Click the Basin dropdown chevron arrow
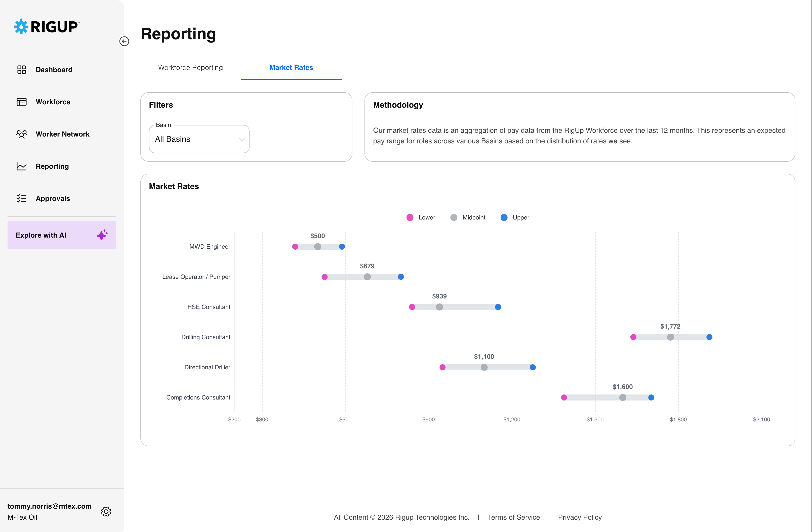 coord(242,139)
